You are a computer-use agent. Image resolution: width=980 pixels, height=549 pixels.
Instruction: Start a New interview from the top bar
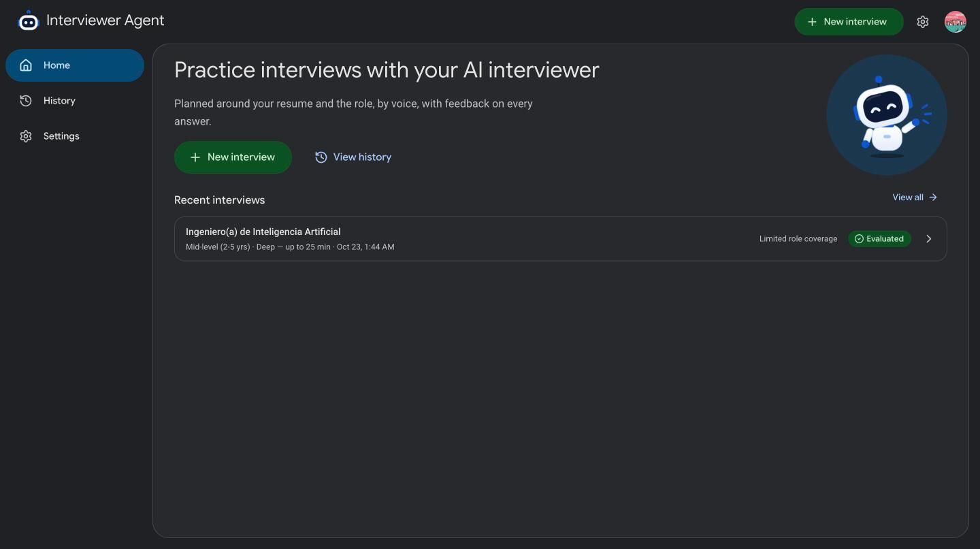(x=849, y=22)
